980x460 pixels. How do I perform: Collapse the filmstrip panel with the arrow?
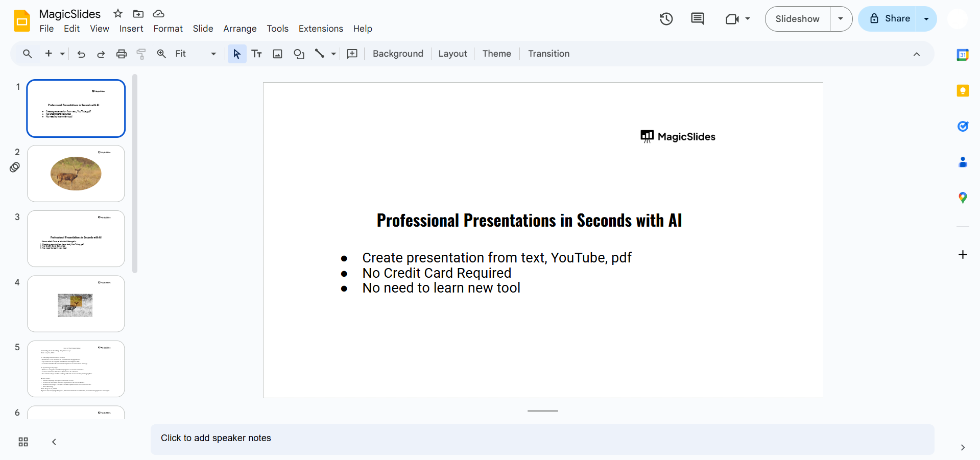click(x=54, y=442)
